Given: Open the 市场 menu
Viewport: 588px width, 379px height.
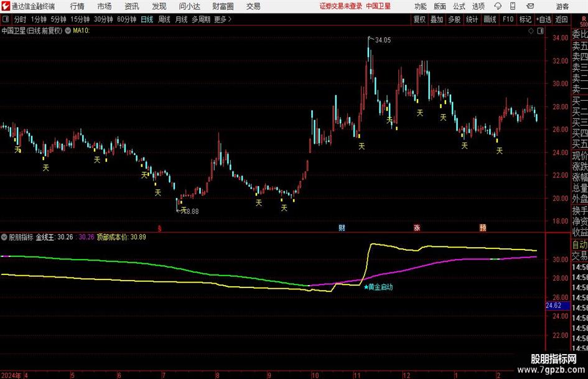Looking at the screenshot, I should tap(105, 6).
